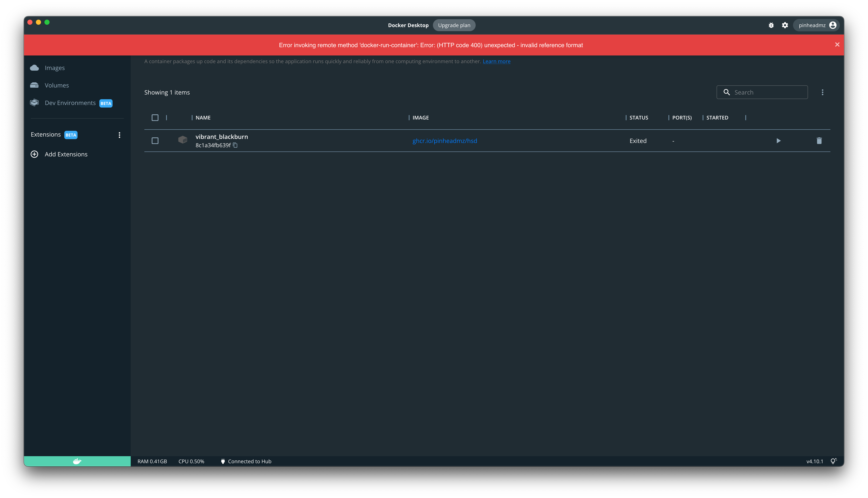Click the container cube icon for vibrant_blackburn
The width and height of the screenshot is (868, 498).
[183, 140]
